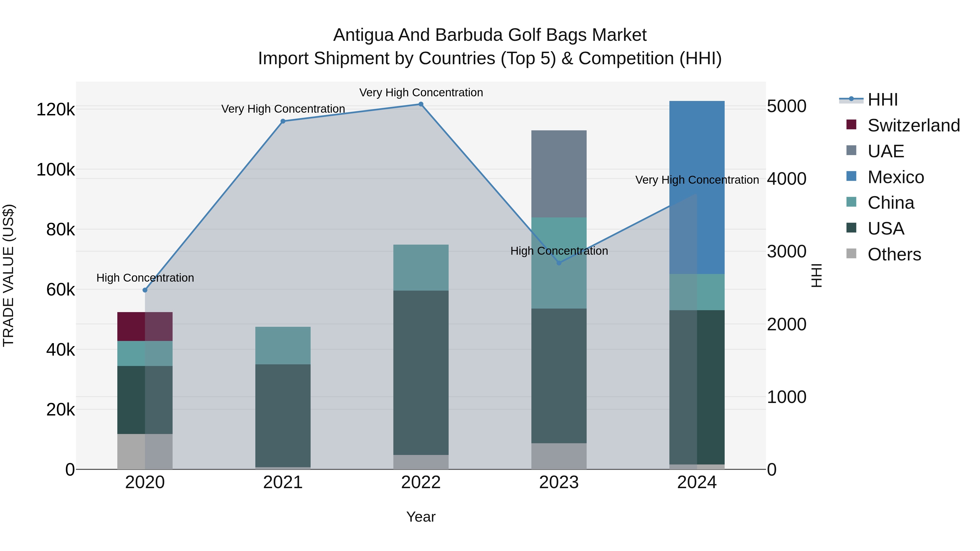Click the 40k left axis tick

point(60,349)
